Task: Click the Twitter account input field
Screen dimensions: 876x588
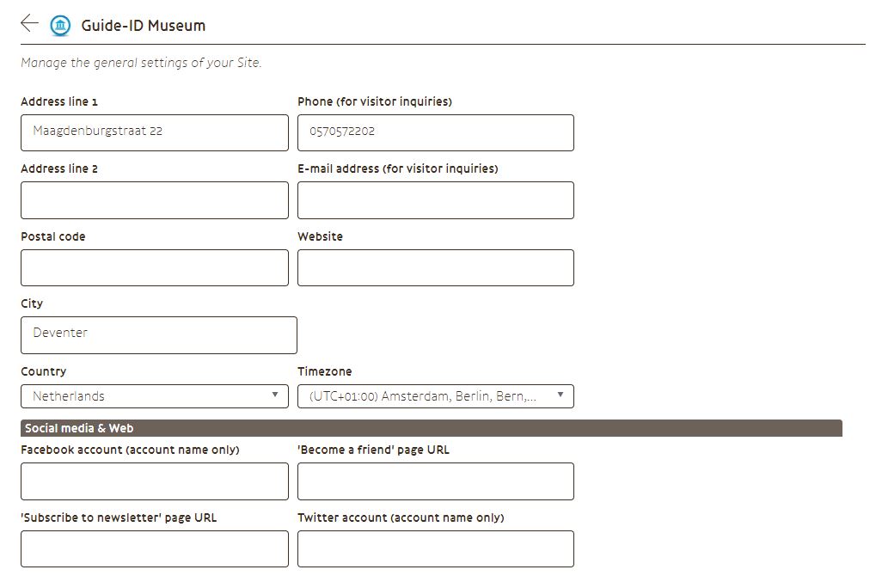Action: pyautogui.click(x=436, y=549)
